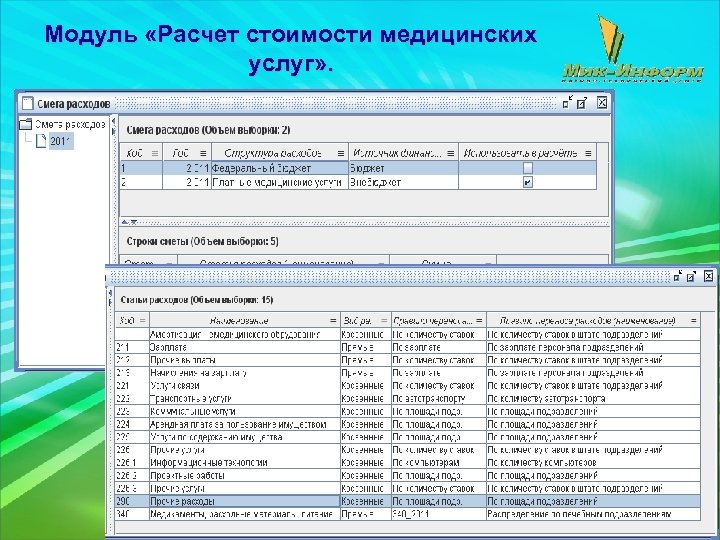Enable the checkbox for Федеральный бюджет row
The height and width of the screenshot is (540, 720).
tap(528, 168)
